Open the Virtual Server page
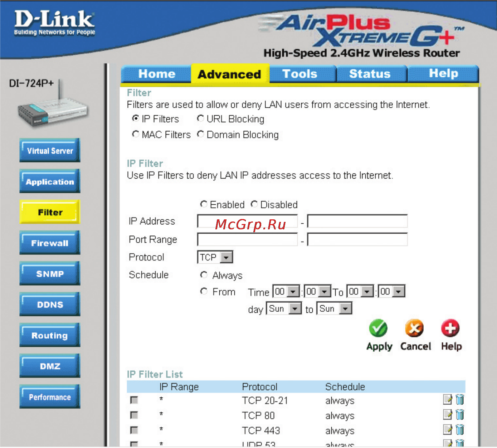497x448 pixels. 50,151
